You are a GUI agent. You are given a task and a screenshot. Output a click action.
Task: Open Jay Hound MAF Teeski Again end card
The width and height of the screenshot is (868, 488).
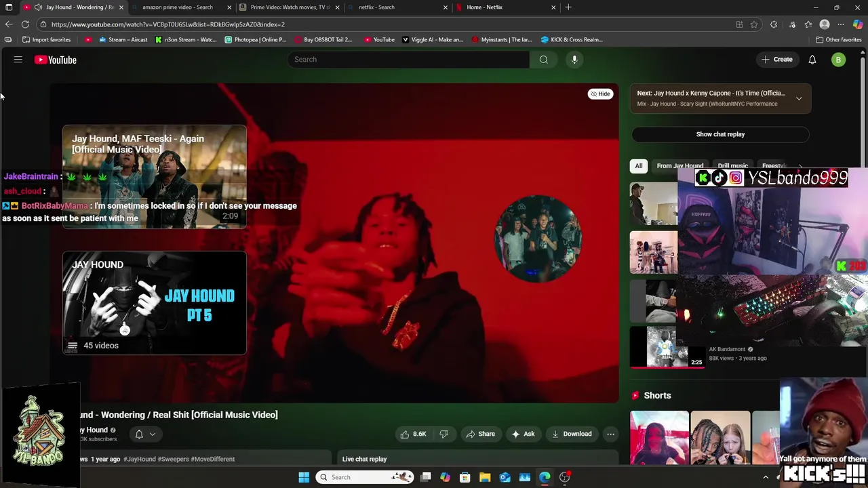[x=155, y=177]
